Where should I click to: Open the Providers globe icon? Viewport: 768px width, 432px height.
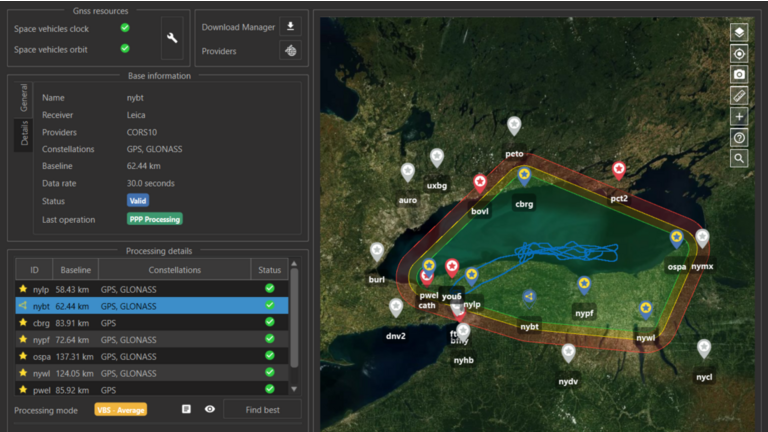point(290,51)
